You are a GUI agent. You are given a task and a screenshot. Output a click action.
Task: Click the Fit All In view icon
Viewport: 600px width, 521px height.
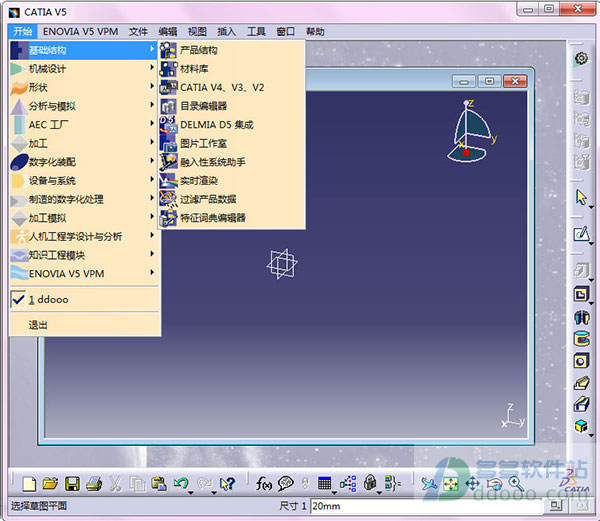click(451, 484)
